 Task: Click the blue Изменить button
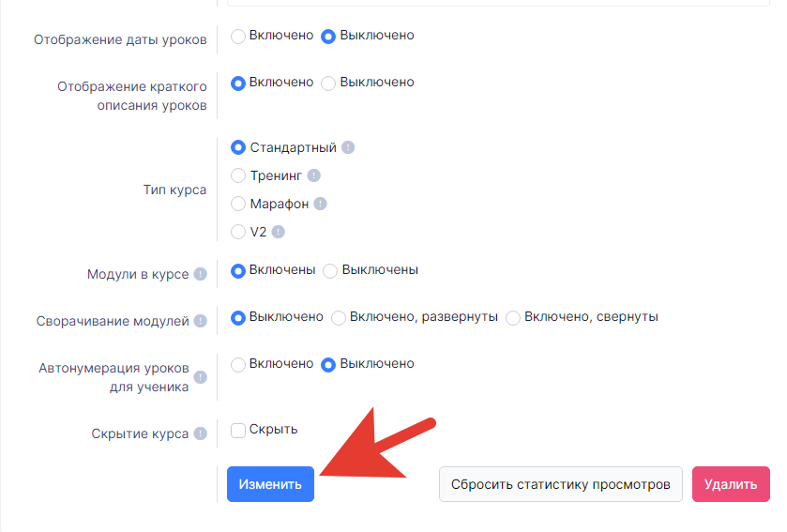[x=270, y=484]
